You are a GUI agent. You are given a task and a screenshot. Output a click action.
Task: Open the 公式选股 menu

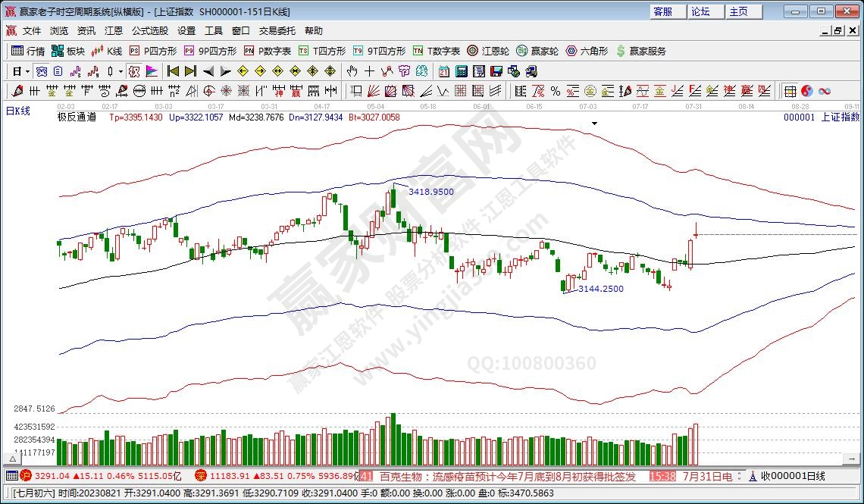click(x=149, y=31)
